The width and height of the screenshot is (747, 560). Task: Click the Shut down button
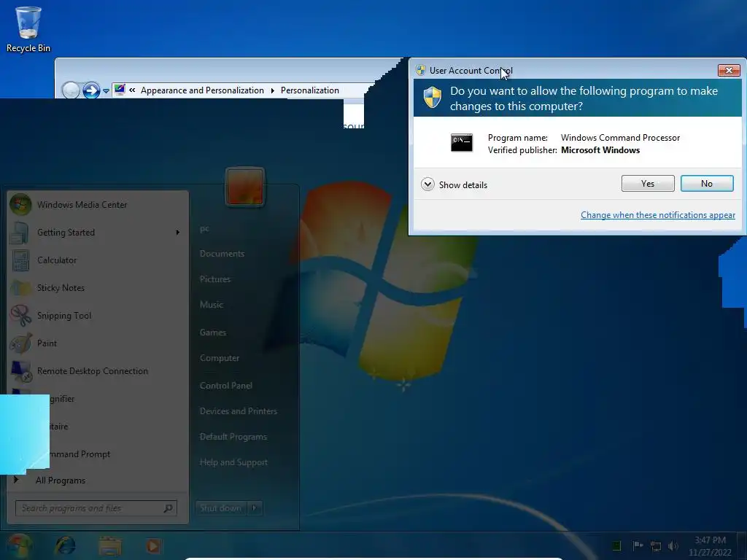(x=221, y=508)
